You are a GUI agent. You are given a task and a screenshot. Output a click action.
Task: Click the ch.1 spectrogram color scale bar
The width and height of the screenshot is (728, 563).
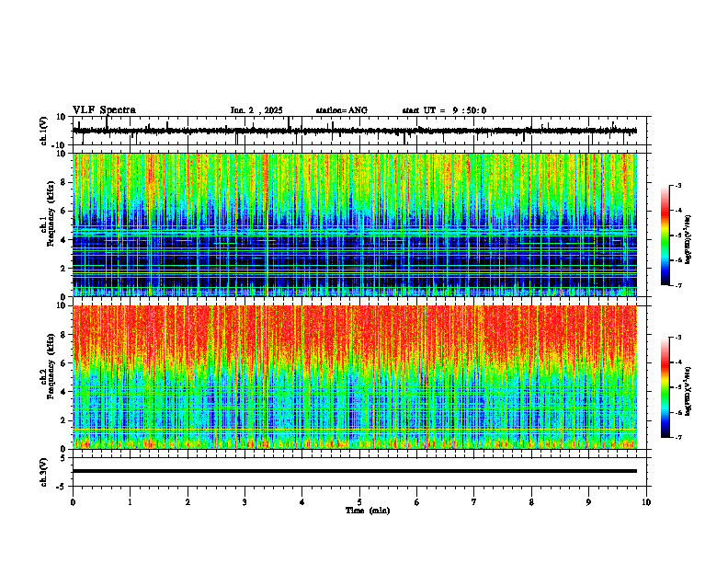click(665, 236)
